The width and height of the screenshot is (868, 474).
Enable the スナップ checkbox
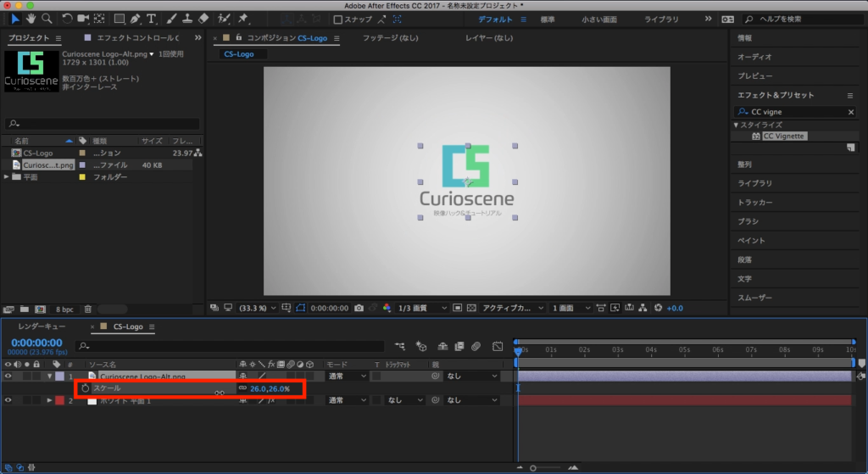pyautogui.click(x=338, y=19)
